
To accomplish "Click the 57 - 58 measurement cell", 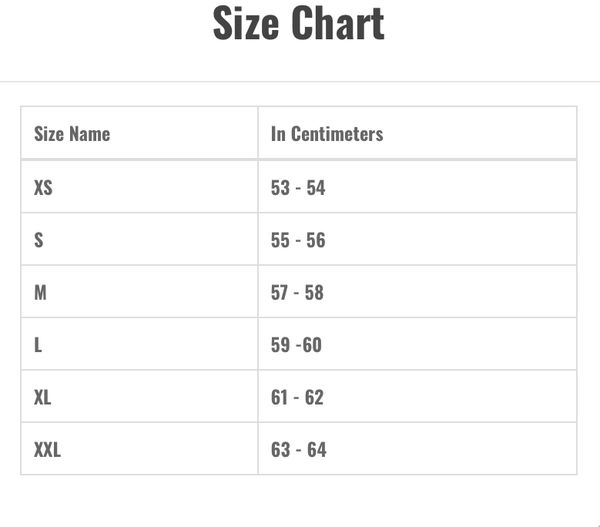I will (297, 292).
